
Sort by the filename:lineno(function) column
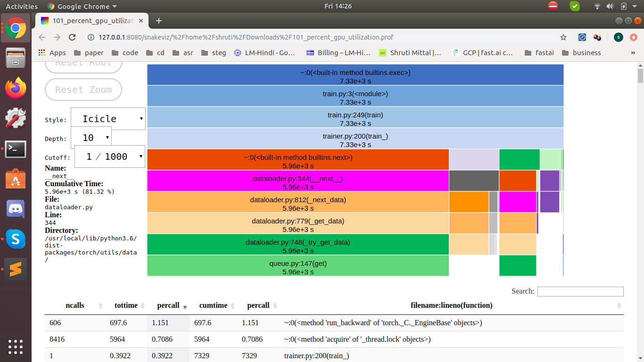point(451,305)
